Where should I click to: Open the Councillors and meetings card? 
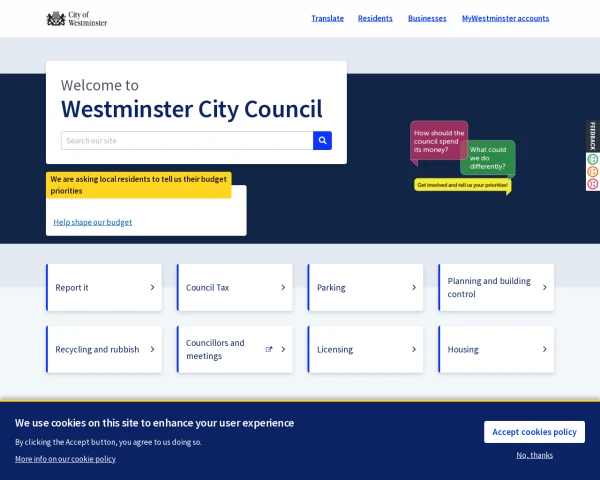tap(235, 349)
